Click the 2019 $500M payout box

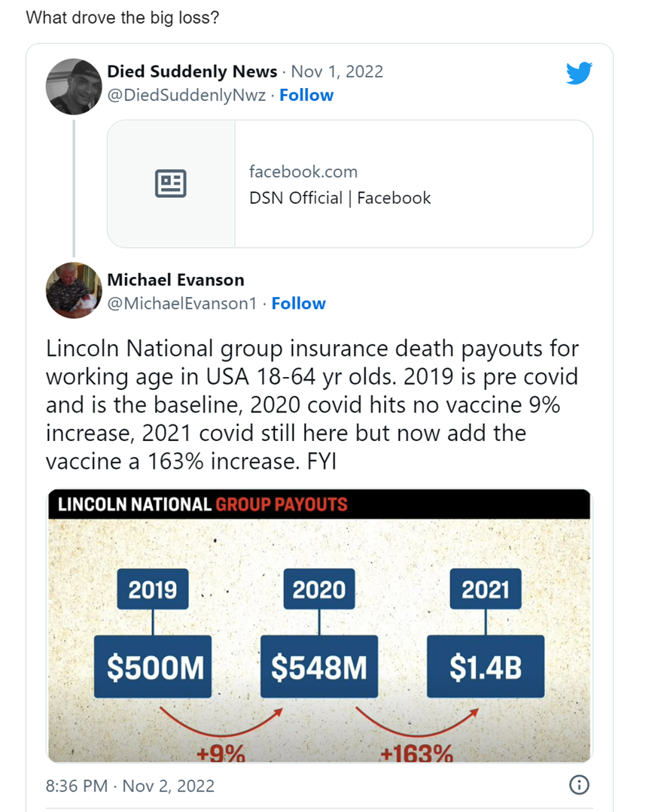155,668
